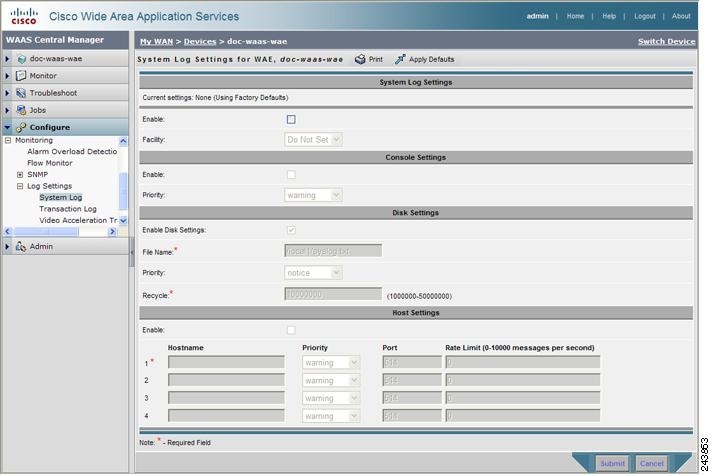
Task: Click the Print printer icon
Action: click(360, 59)
